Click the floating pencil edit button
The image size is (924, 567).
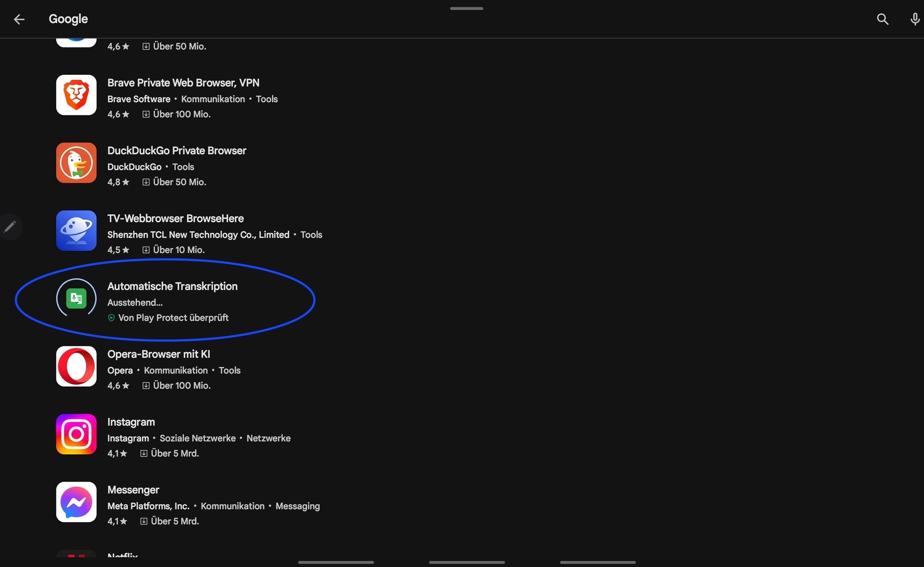(x=10, y=226)
